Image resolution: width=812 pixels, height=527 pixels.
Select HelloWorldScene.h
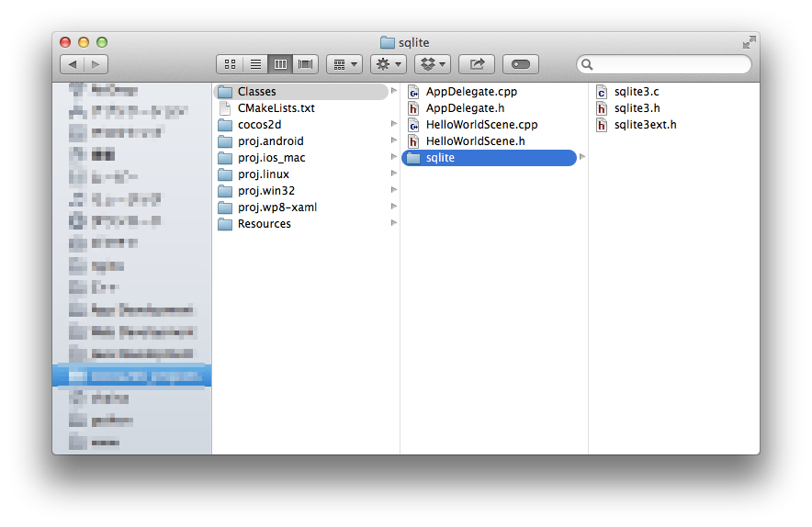(489, 141)
